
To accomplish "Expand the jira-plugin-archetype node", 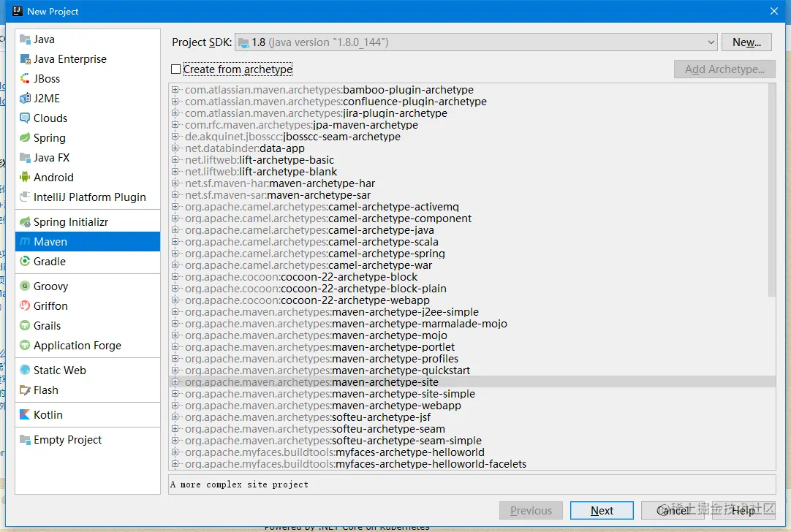I will pyautogui.click(x=175, y=113).
